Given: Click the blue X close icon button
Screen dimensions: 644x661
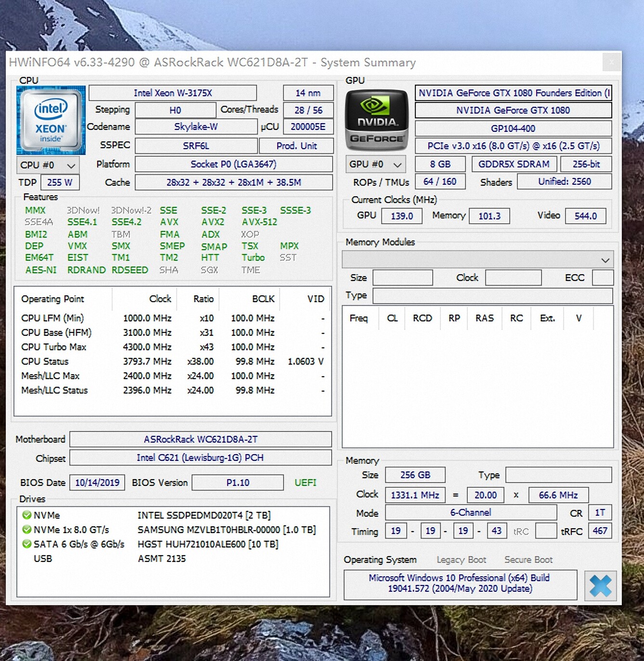Looking at the screenshot, I should pos(600,585).
